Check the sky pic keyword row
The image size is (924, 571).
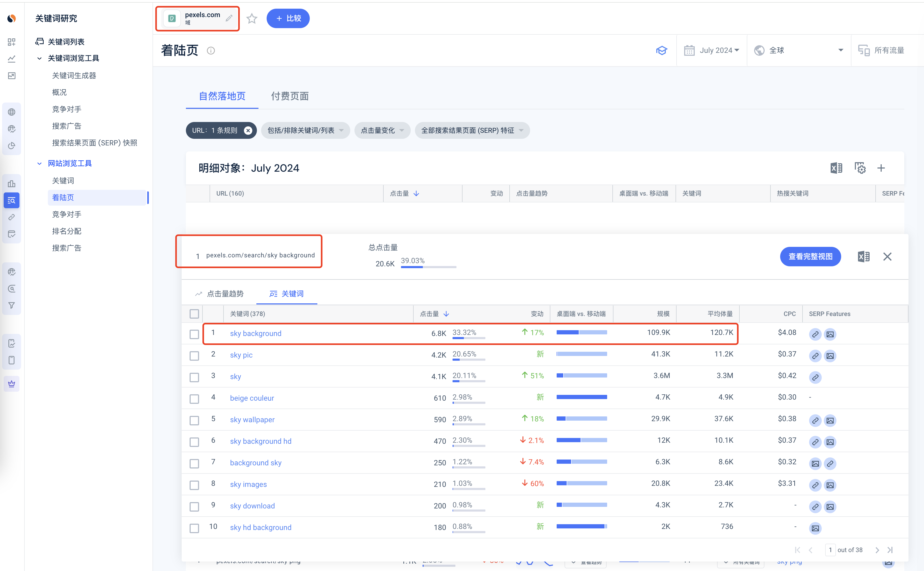pyautogui.click(x=194, y=356)
